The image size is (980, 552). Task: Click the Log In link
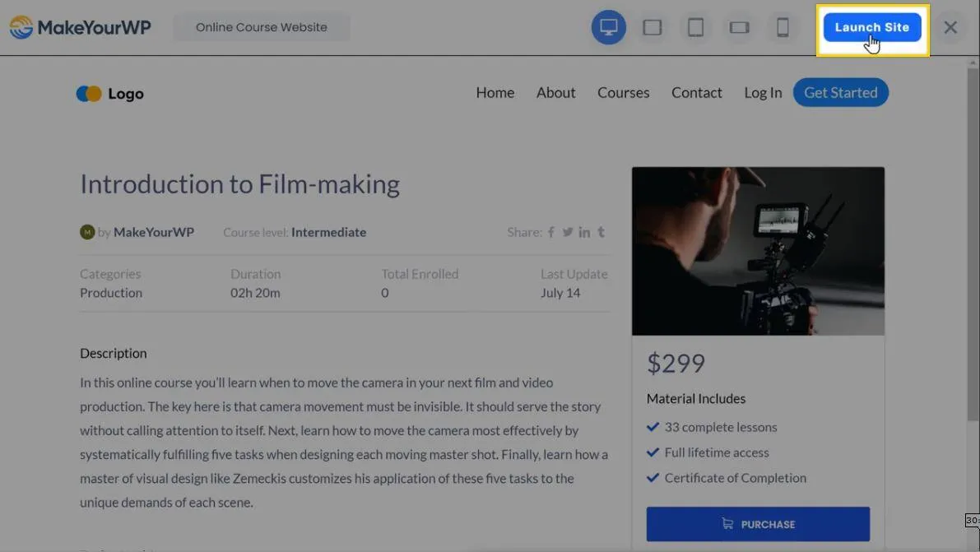click(x=763, y=93)
